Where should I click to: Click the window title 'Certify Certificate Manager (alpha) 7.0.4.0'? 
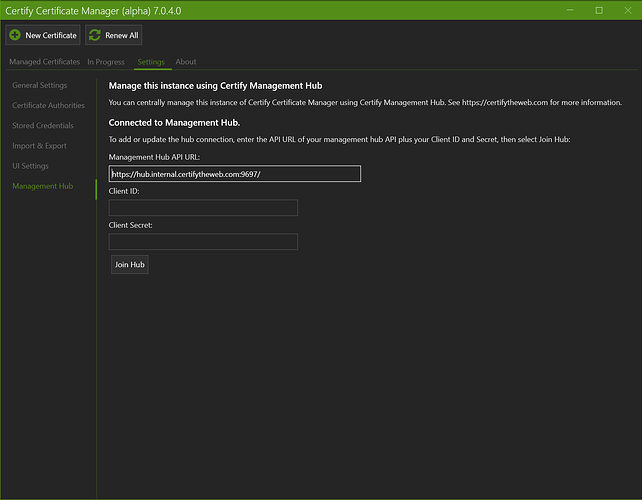[93, 11]
